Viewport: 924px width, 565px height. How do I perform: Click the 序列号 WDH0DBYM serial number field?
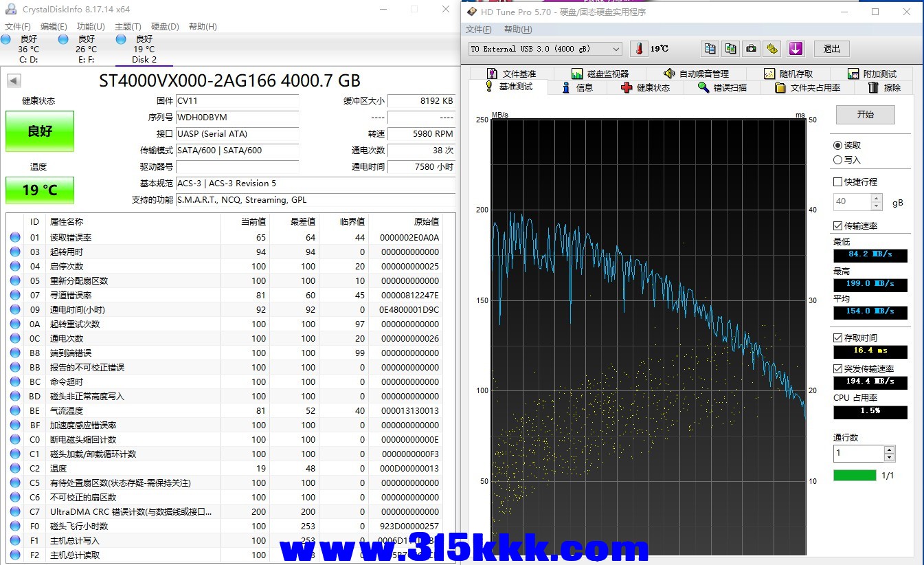[238, 118]
